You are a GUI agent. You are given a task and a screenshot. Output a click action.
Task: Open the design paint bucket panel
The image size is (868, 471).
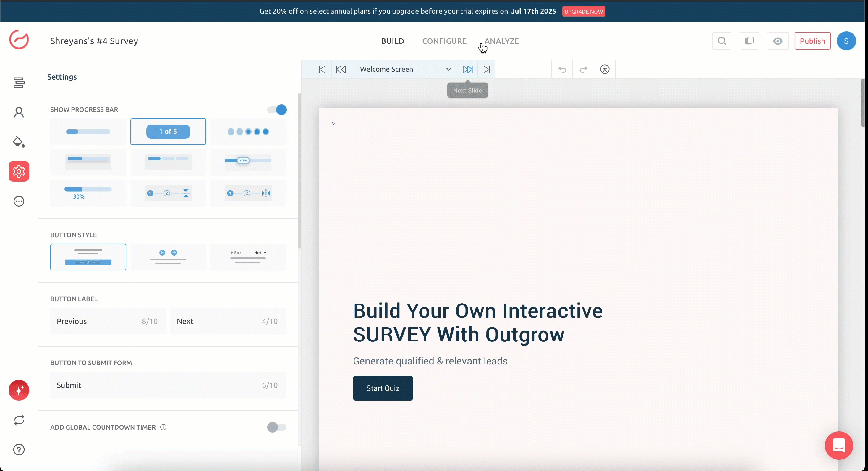[19, 142]
